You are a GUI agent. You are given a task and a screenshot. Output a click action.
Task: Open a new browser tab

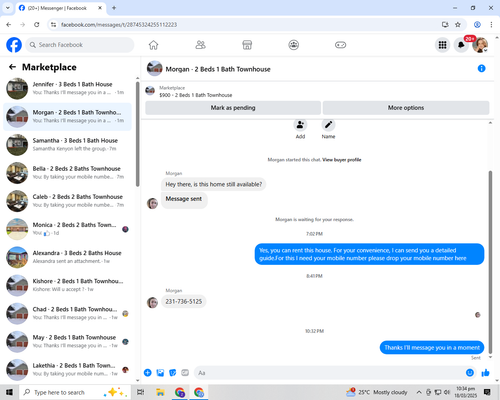[x=114, y=8]
